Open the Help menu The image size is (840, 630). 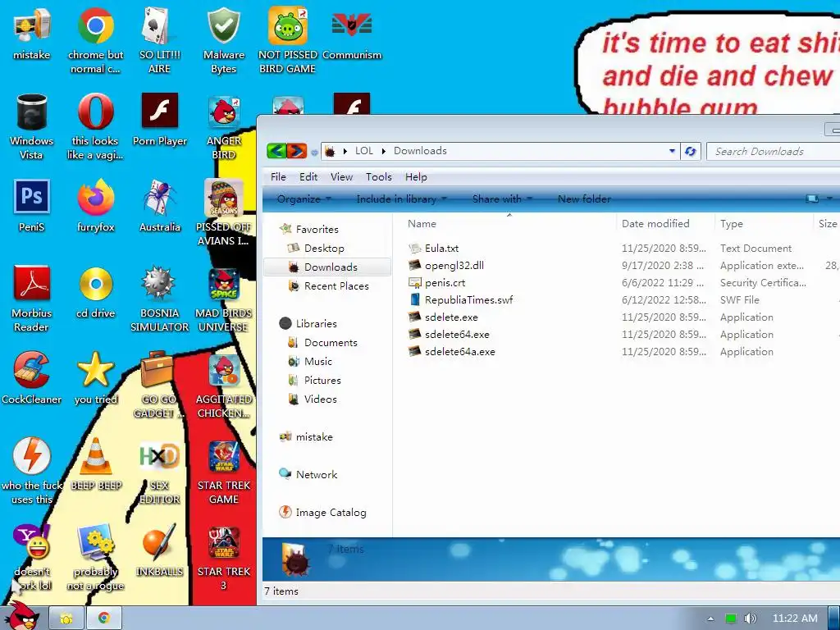point(416,177)
